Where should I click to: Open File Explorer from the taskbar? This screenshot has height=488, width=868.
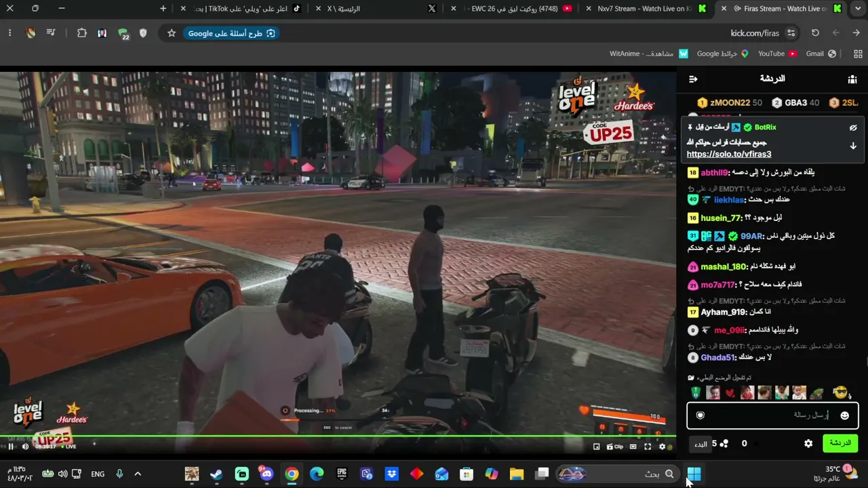click(517, 474)
